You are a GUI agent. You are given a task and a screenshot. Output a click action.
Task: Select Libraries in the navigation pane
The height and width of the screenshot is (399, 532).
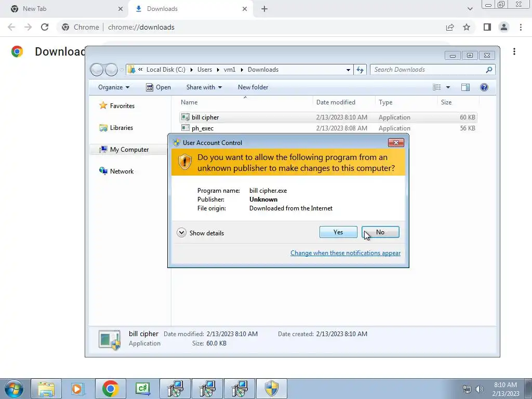click(x=116, y=128)
